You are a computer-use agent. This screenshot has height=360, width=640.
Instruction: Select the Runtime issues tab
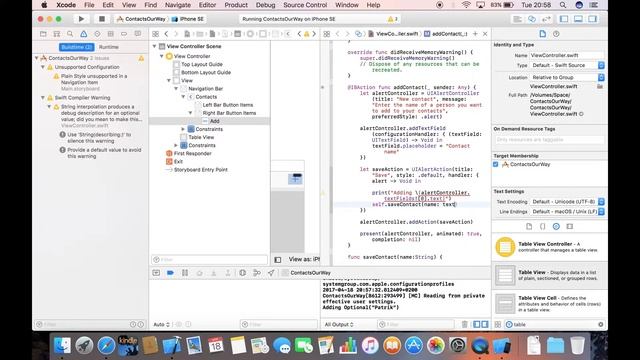click(x=109, y=47)
